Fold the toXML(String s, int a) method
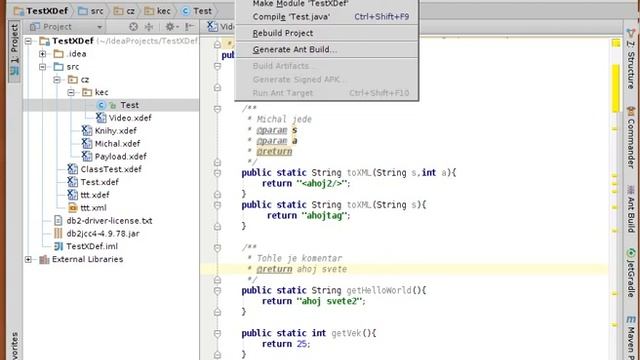The width and height of the screenshot is (640, 360). click(x=217, y=173)
